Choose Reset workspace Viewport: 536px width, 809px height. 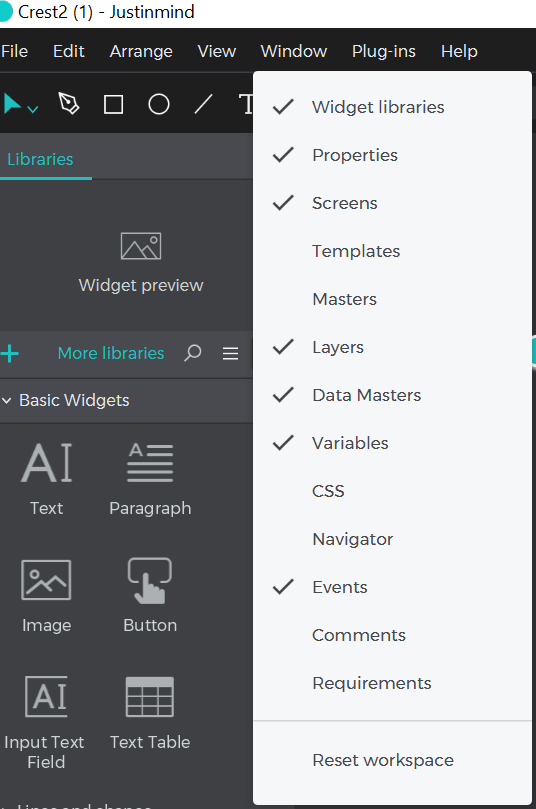point(392,760)
